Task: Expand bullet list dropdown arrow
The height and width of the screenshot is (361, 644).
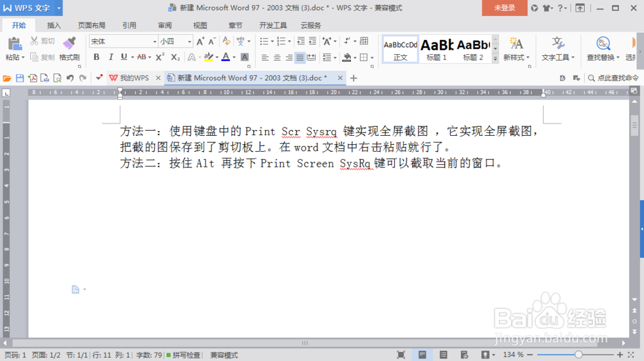Action: click(272, 41)
